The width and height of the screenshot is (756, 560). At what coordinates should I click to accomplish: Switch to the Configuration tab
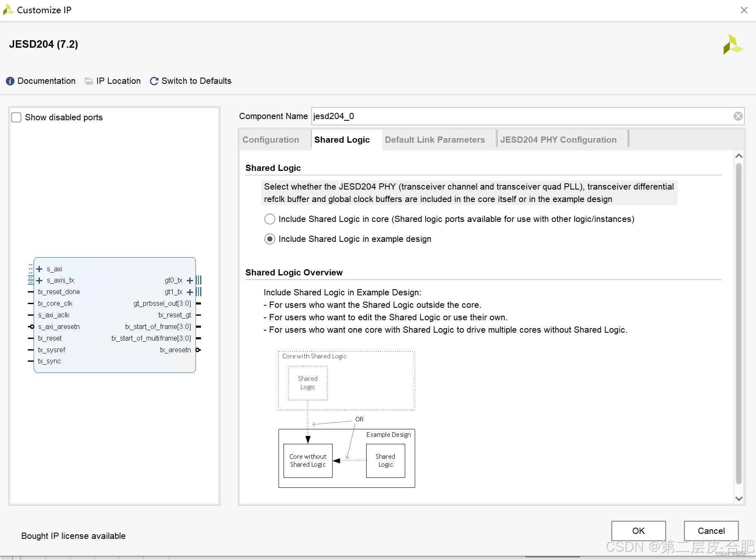coord(271,140)
